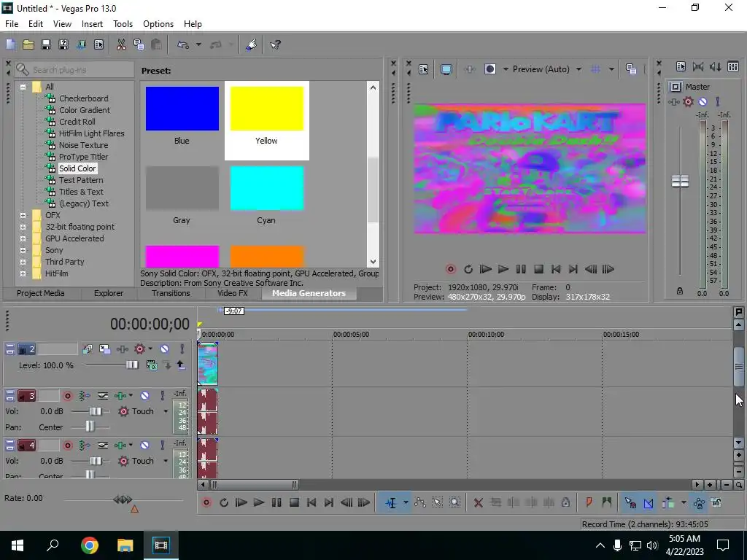Image resolution: width=747 pixels, height=560 pixels.
Task: Toggle loop playback in the timeline transport
Action: click(x=224, y=502)
